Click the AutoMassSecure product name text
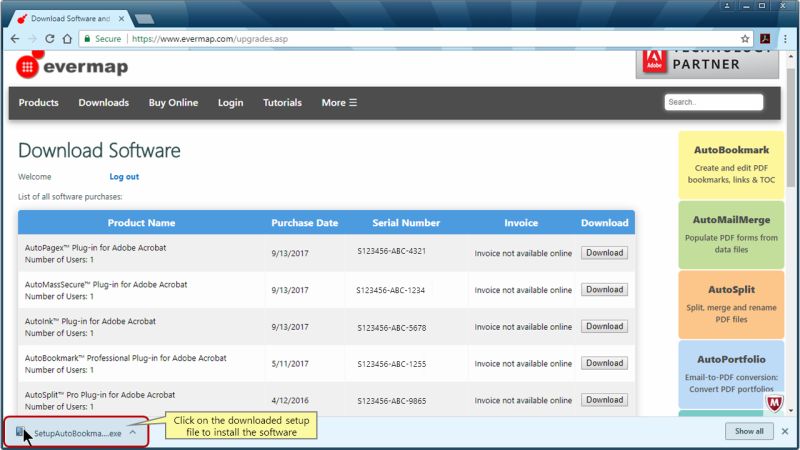This screenshot has width=800, height=450. coord(106,285)
